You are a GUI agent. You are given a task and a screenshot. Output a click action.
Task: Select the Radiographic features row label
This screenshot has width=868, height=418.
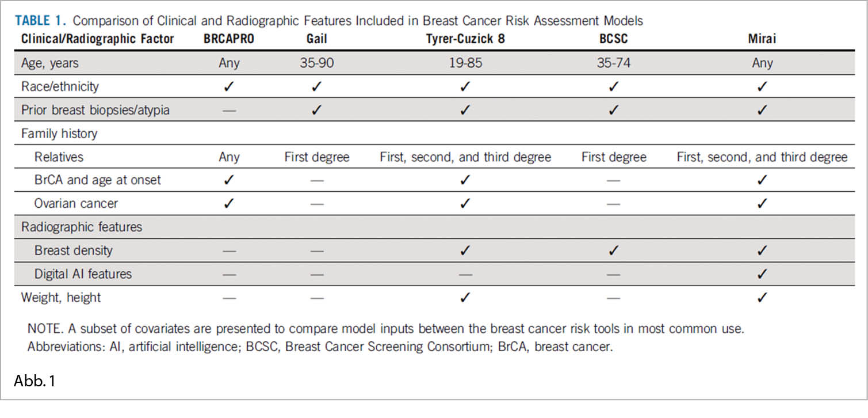tap(82, 227)
